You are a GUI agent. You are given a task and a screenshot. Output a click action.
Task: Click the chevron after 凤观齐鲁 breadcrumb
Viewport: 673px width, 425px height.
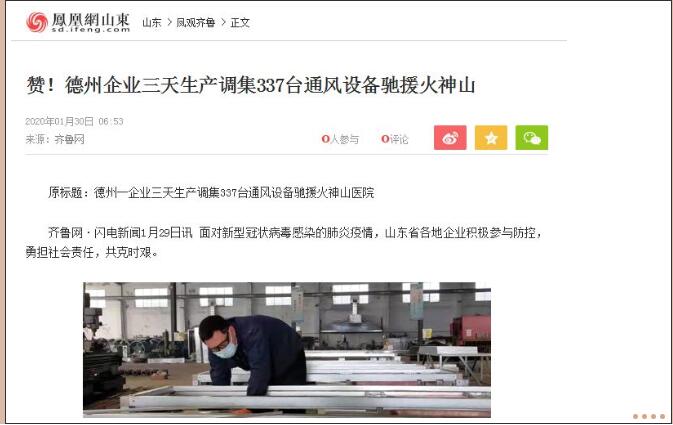tap(223, 22)
